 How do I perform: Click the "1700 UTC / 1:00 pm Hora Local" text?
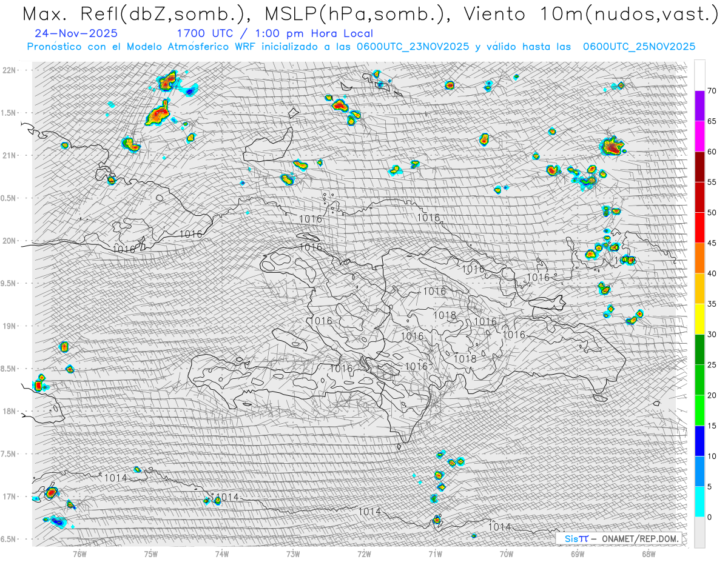[275, 33]
